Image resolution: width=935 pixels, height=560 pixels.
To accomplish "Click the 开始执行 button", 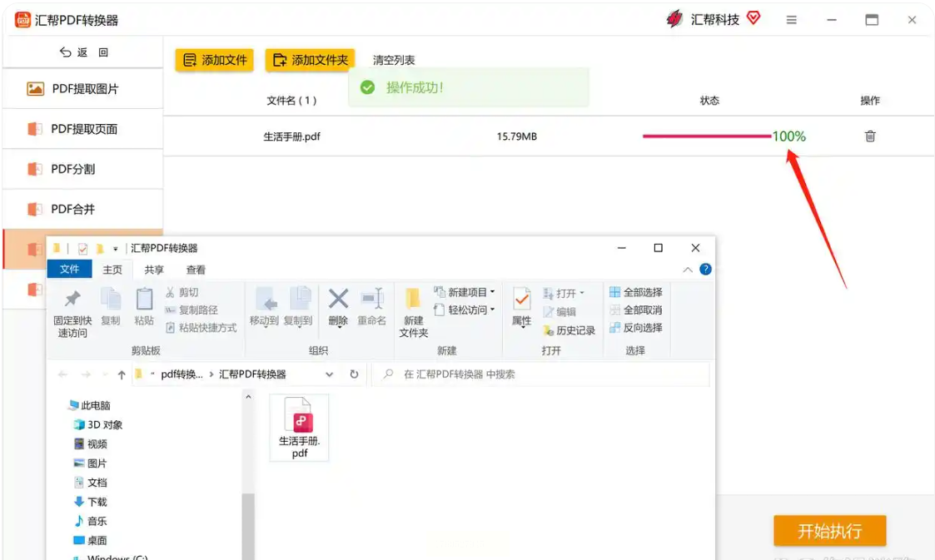I will pyautogui.click(x=829, y=531).
